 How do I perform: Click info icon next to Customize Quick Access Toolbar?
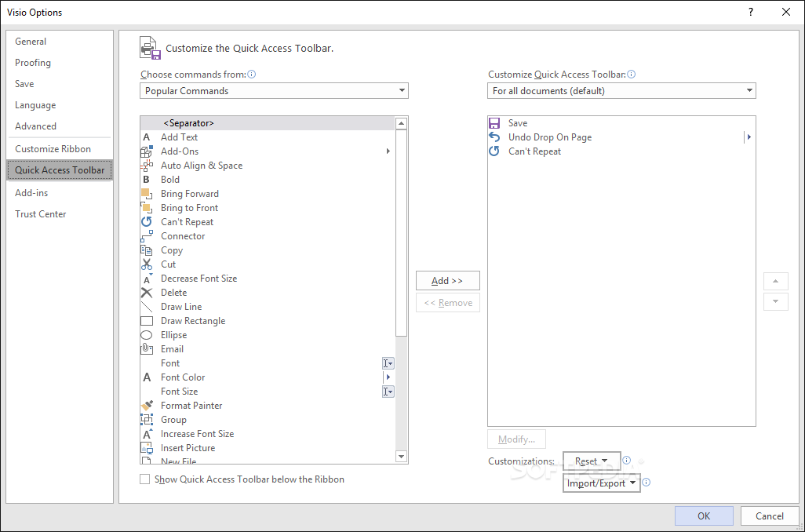point(632,75)
